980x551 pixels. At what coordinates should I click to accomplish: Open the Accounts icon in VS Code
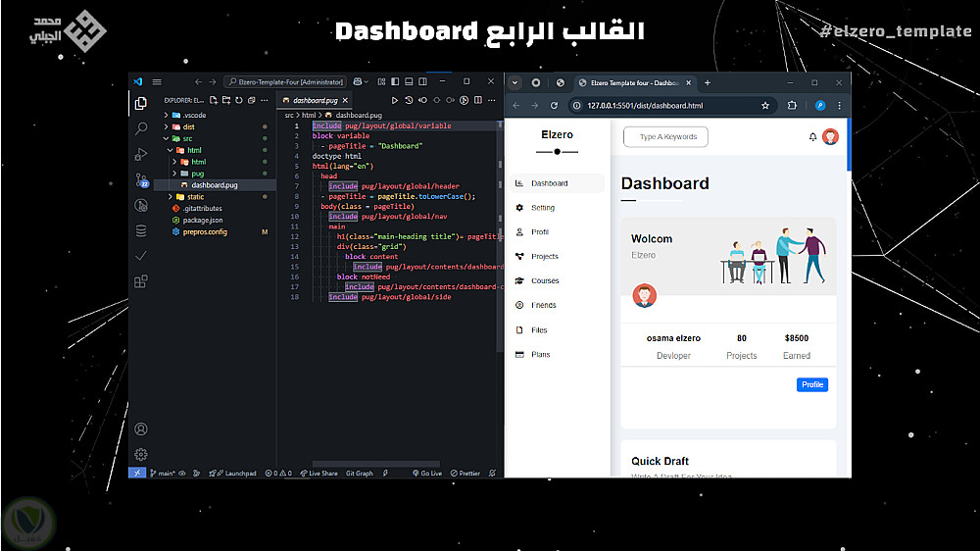(x=140, y=429)
